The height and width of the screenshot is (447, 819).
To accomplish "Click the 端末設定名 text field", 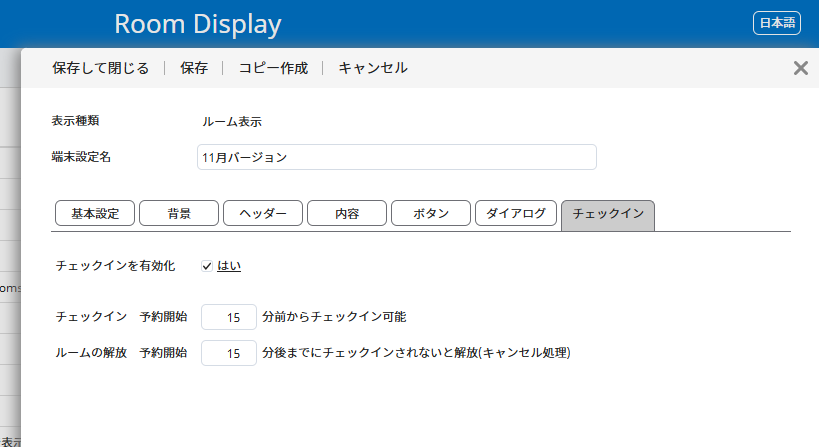I will coord(396,157).
